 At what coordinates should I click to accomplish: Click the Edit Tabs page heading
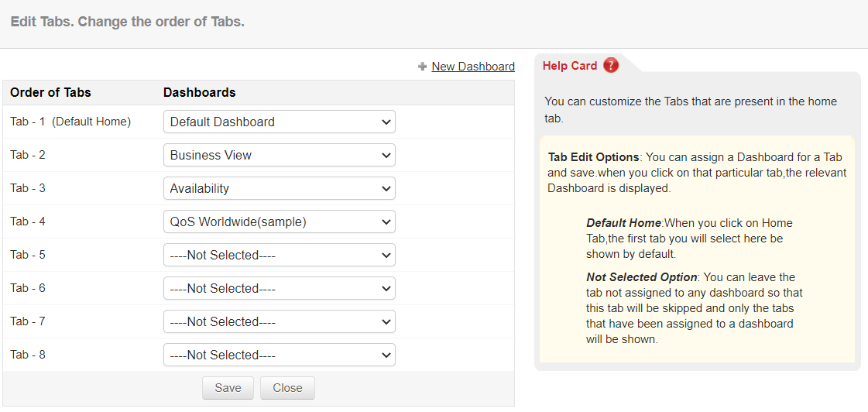point(127,22)
